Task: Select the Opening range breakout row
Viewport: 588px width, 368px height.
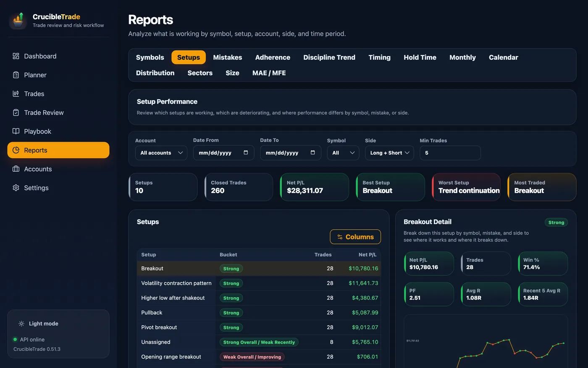Action: tap(259, 357)
